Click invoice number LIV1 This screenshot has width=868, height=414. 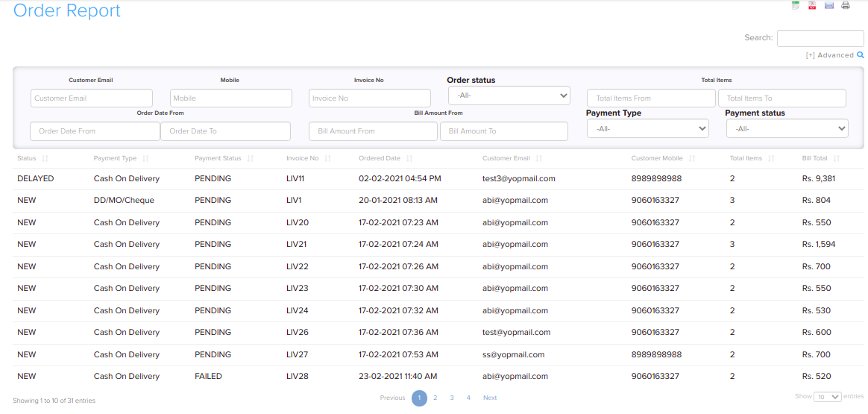click(294, 201)
